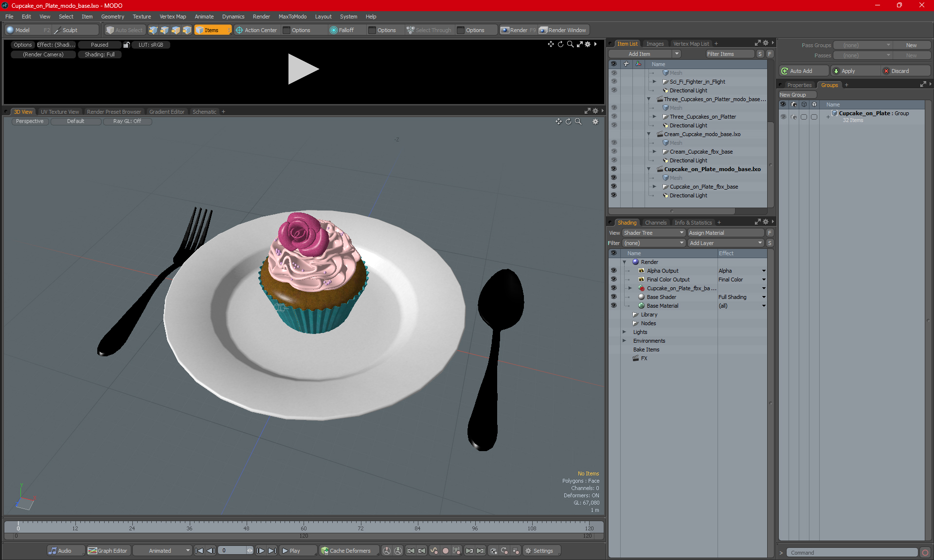Image resolution: width=934 pixels, height=560 pixels.
Task: Open the Graph Editor
Action: pyautogui.click(x=108, y=551)
